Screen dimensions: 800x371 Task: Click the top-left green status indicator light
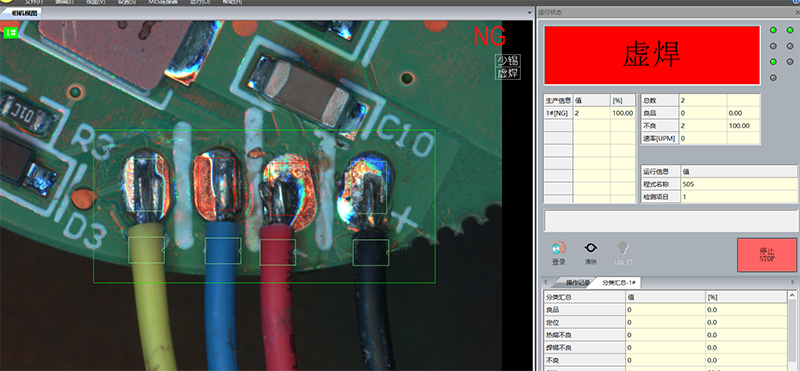(x=773, y=30)
